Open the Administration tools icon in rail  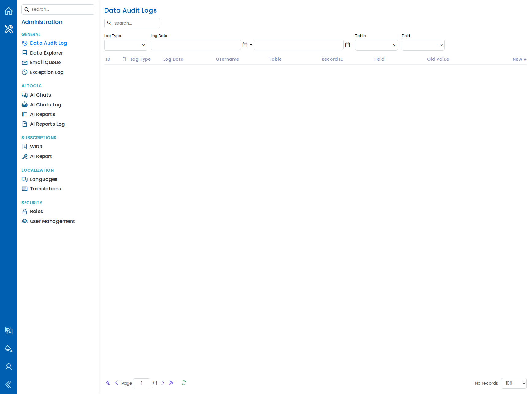9,29
